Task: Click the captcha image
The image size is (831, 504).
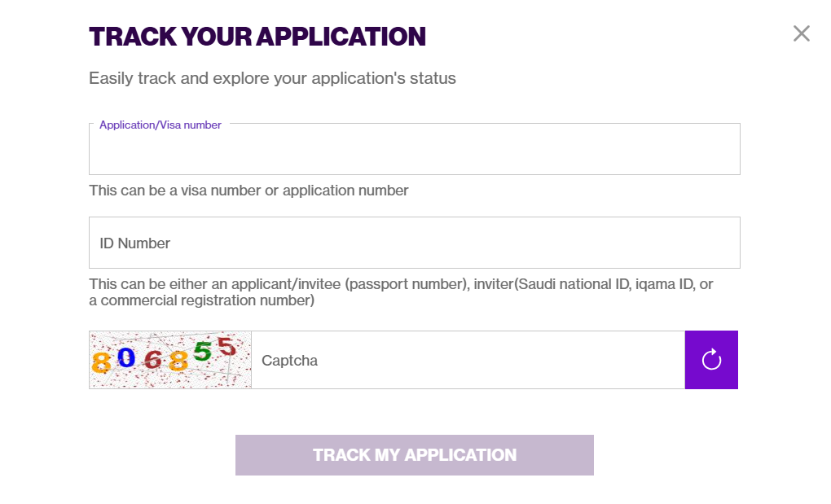Action: coord(170,360)
